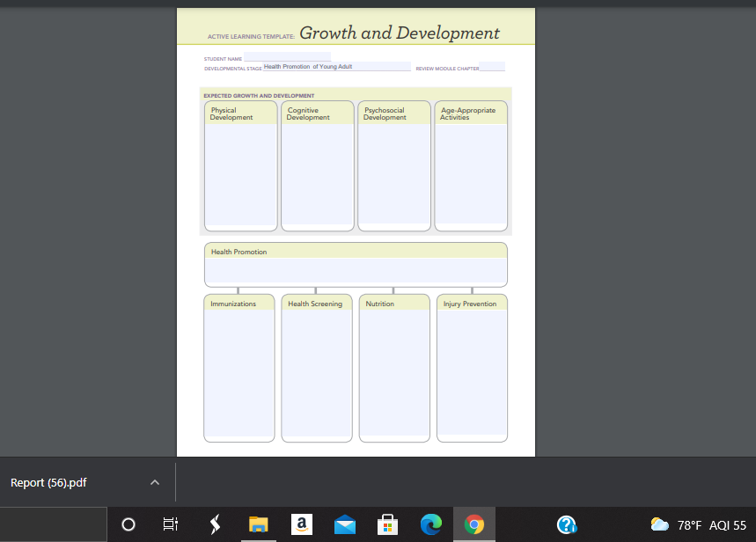Launch Microsoft Edge from the taskbar
756x542 pixels.
(430, 524)
